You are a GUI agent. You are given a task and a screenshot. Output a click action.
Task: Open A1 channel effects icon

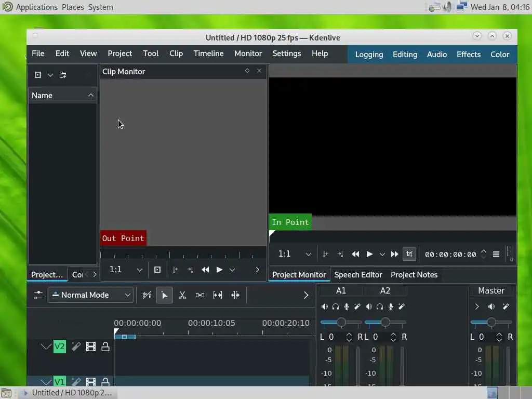357,307
